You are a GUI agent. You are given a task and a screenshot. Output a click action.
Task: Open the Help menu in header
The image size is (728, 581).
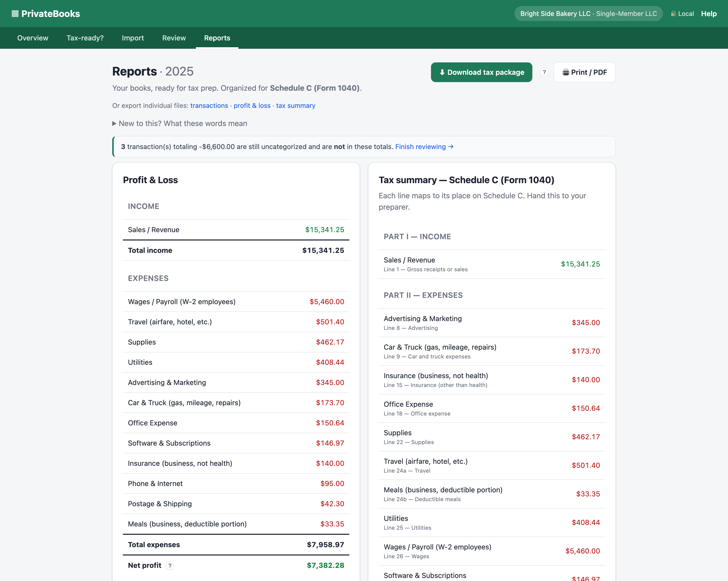(709, 13)
